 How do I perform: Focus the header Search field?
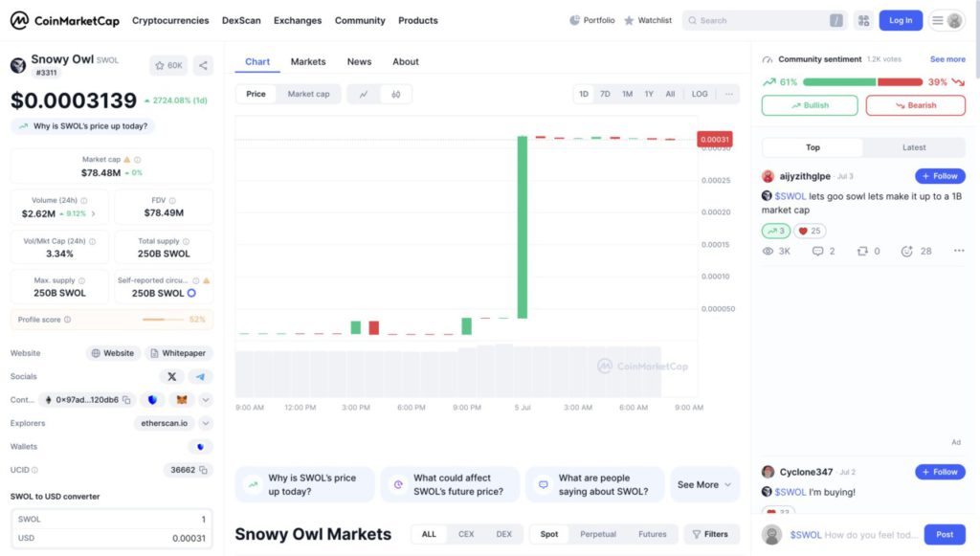[x=765, y=21]
